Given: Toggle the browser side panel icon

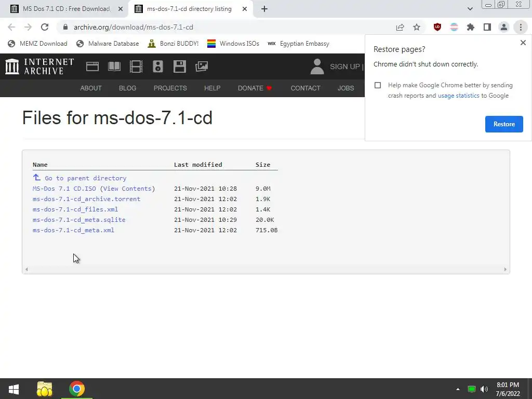Looking at the screenshot, I should [x=487, y=27].
